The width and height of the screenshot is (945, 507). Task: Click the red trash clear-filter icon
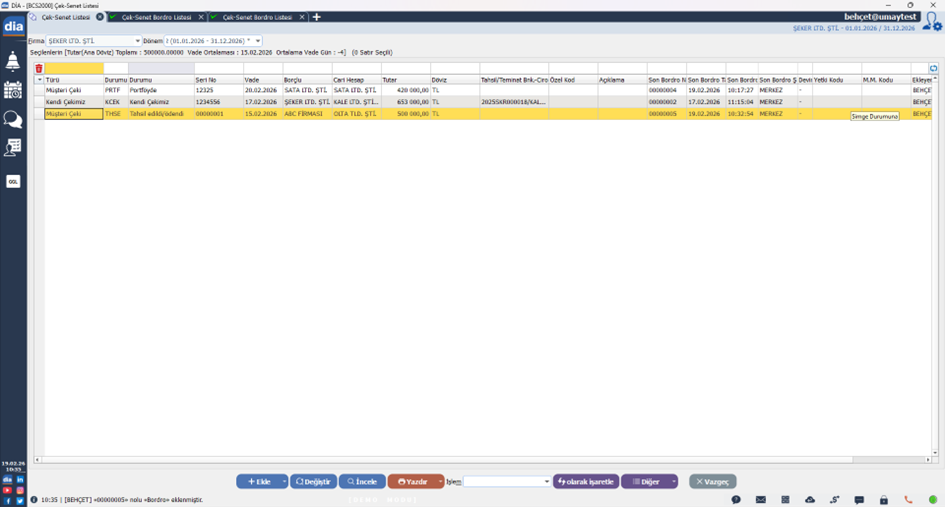(39, 69)
